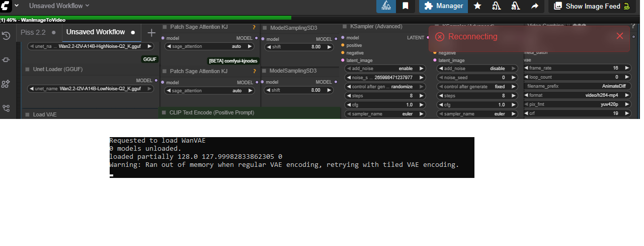Viewport: 644px width, 246px height.
Task: Expand the Unsaved Workflow title dropdown
Action: pos(59,6)
